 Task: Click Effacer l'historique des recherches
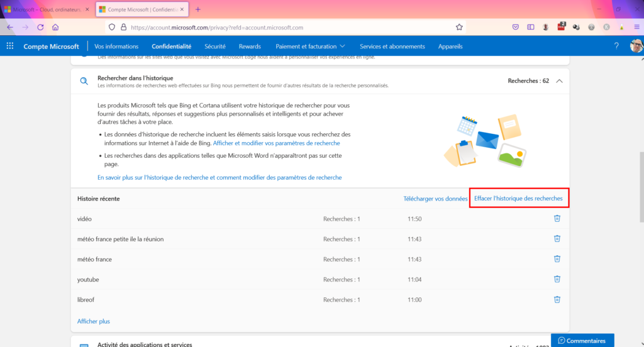click(x=518, y=199)
